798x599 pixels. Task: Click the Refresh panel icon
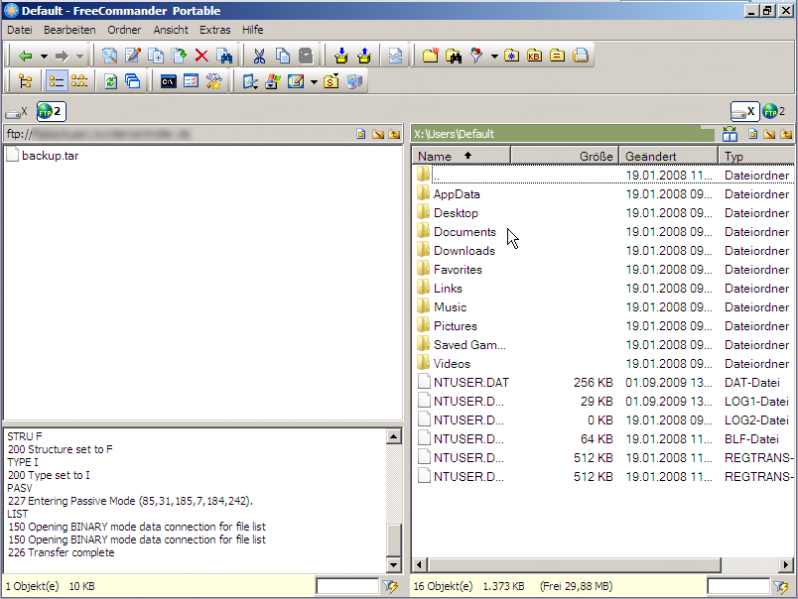(110, 81)
